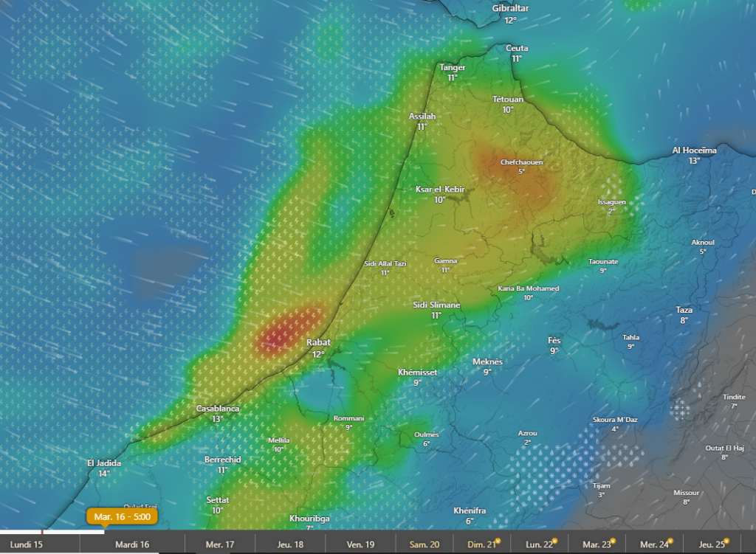Screen dimensions: 756x554
Task: Jump to Jeu. 25 forecast
Action: (x=712, y=544)
